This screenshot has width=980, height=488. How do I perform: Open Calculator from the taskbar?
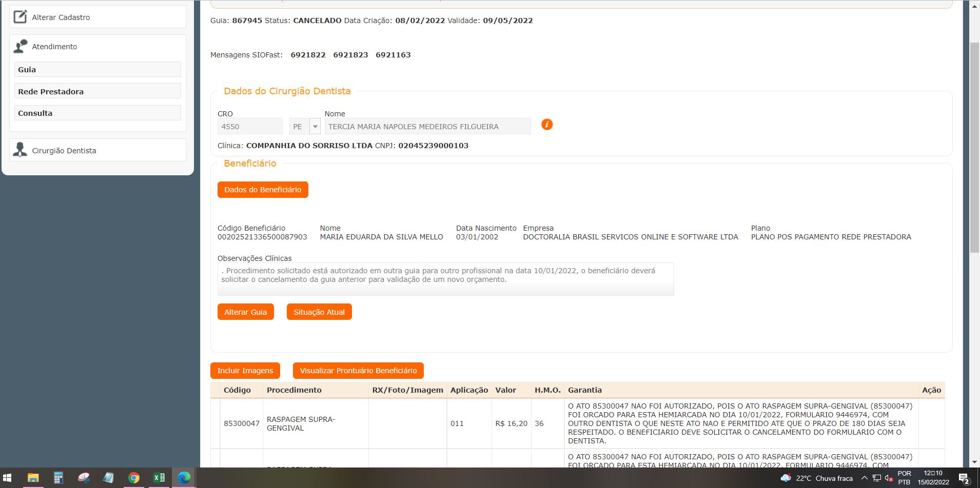(58, 478)
